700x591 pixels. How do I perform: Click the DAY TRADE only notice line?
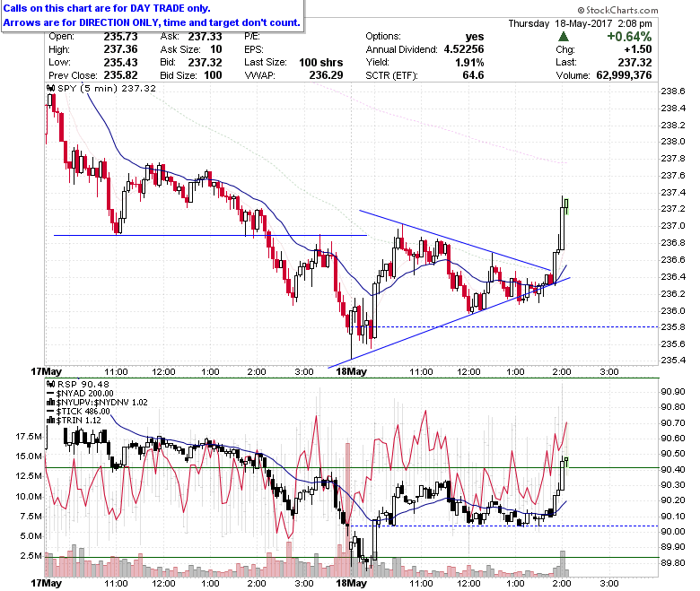pos(107,8)
